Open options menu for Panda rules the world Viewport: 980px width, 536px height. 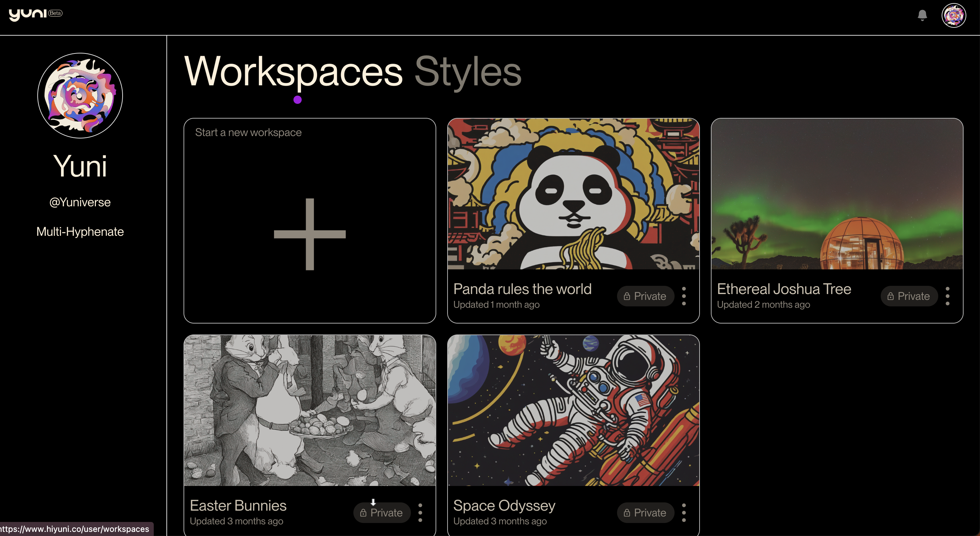point(684,296)
